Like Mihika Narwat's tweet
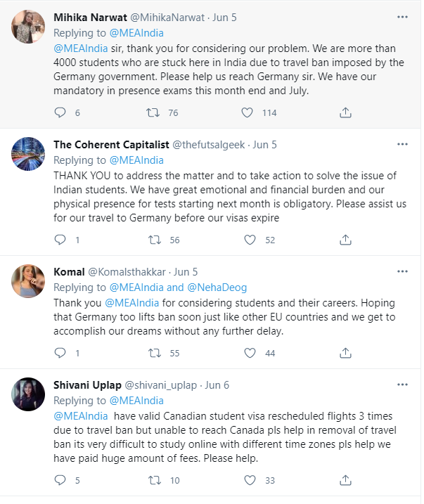Screen dimensions: 424x504 tap(248, 112)
